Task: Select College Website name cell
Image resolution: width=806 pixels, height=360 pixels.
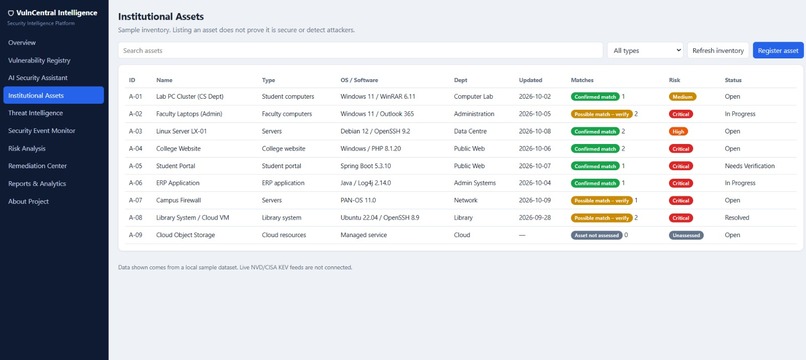Action: [x=178, y=149]
